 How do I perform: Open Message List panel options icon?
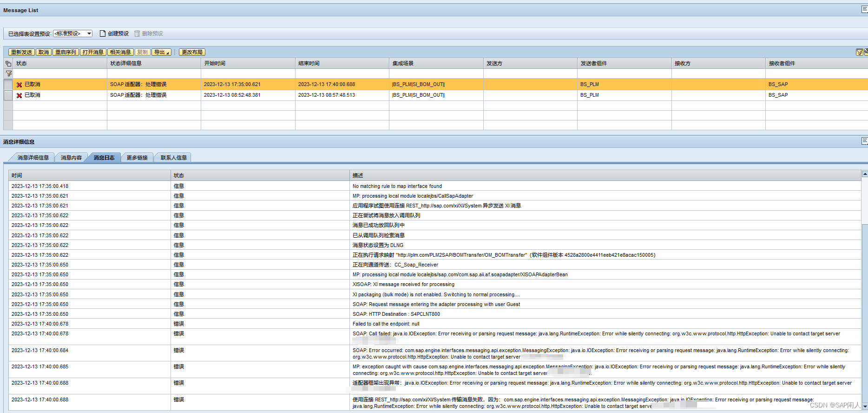pyautogui.click(x=864, y=10)
